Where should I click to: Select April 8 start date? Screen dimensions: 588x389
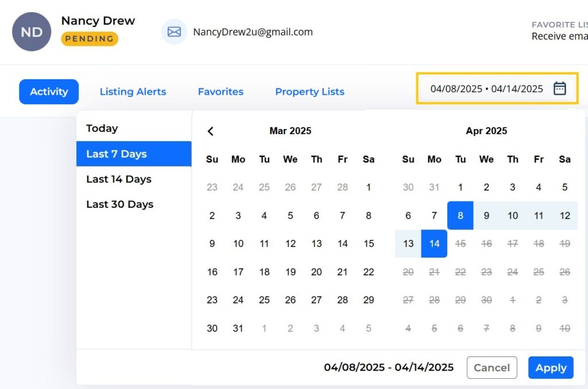(460, 216)
